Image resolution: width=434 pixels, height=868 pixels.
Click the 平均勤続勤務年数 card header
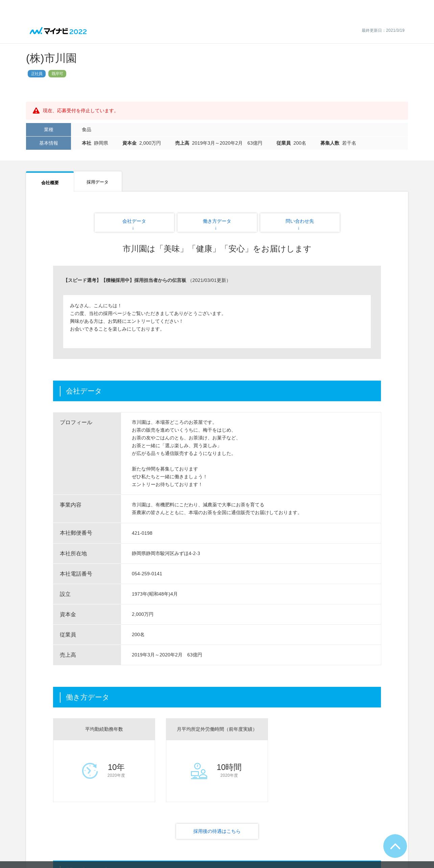pos(104,729)
